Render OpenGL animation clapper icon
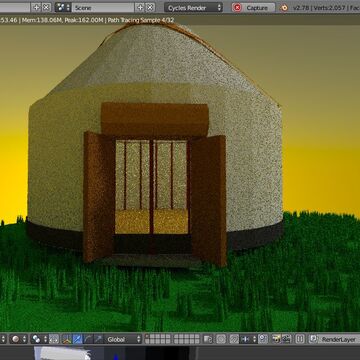The image size is (360, 360). (x=287, y=339)
